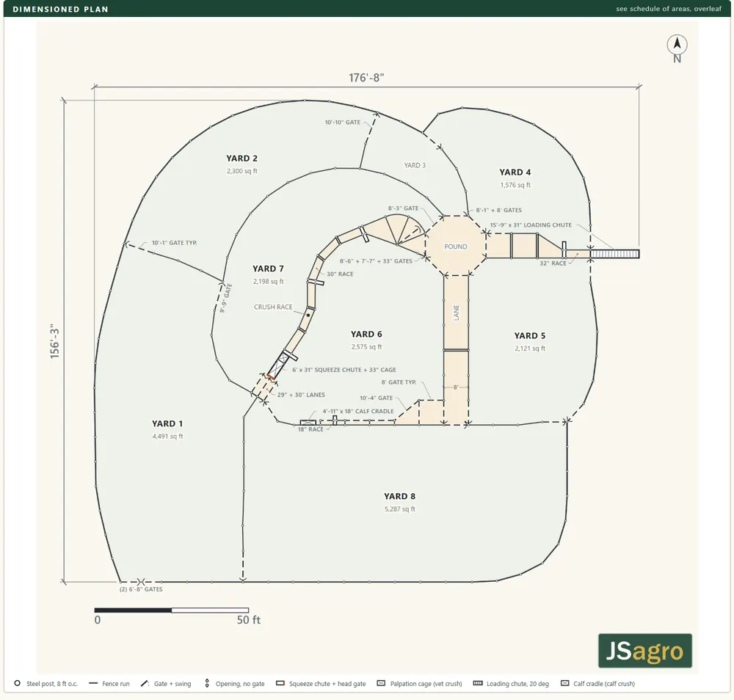Click the 4'-11" x 18" CALF CRADLE annotation
The width and height of the screenshot is (734, 700).
click(x=358, y=412)
